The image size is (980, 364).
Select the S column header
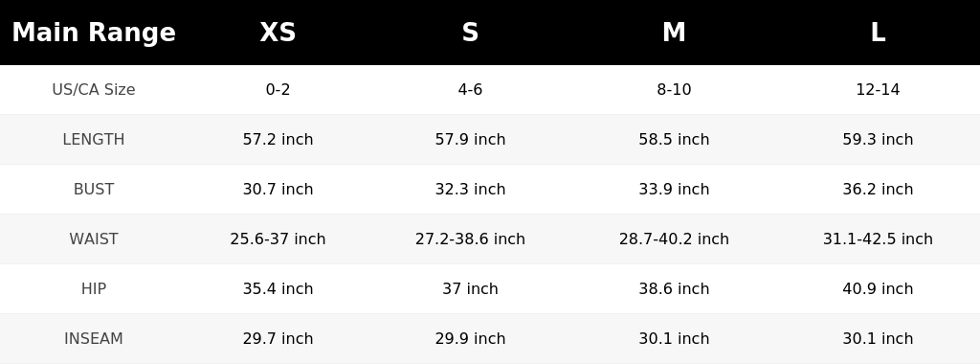point(470,33)
